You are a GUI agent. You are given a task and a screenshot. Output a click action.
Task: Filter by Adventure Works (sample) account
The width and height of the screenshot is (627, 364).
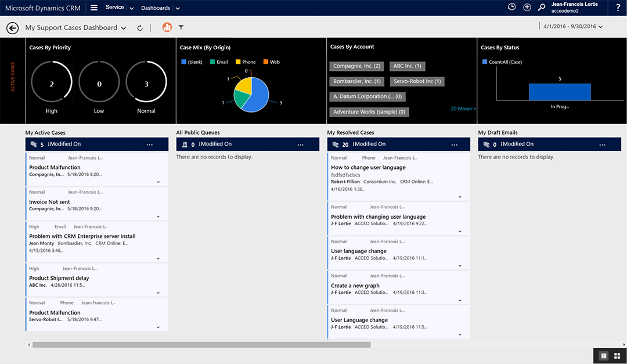(x=369, y=112)
